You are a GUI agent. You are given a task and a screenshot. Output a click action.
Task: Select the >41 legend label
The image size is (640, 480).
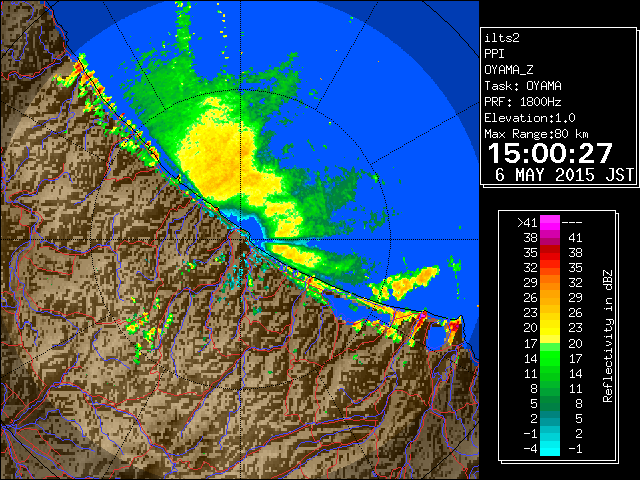(x=527, y=223)
